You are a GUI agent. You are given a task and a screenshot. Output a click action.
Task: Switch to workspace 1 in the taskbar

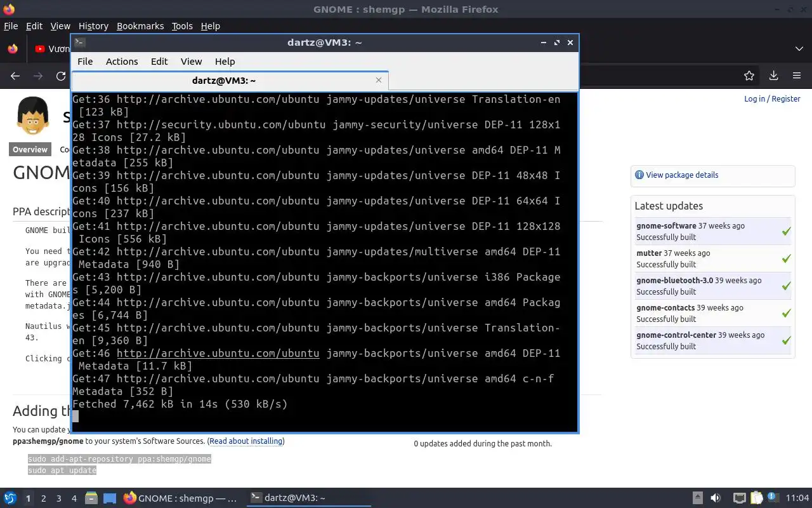pos(28,498)
